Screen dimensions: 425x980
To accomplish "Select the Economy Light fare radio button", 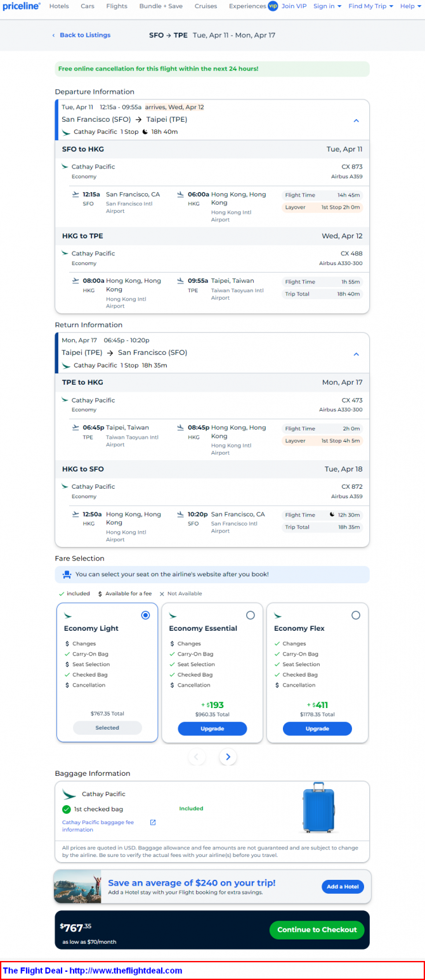I will coord(146,616).
